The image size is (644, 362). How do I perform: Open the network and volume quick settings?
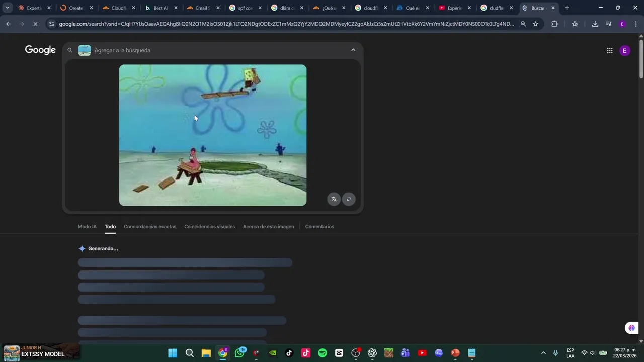593,353
